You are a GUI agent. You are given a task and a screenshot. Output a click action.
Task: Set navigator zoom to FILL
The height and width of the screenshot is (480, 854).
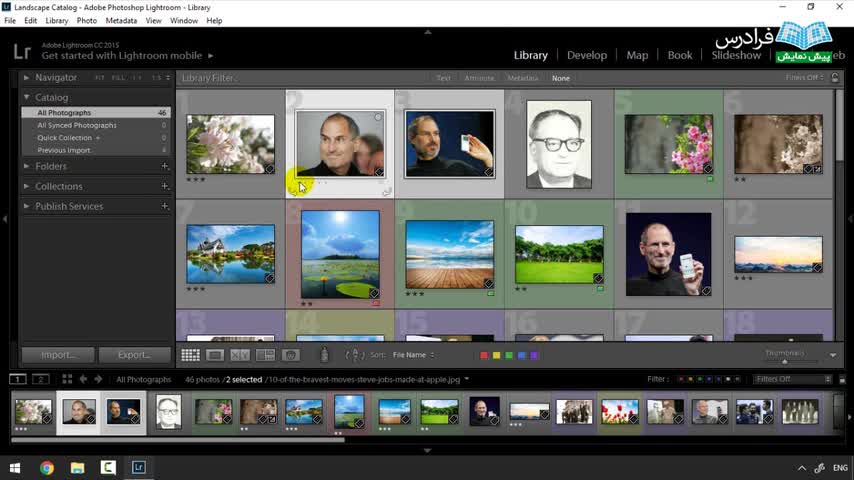(118, 78)
